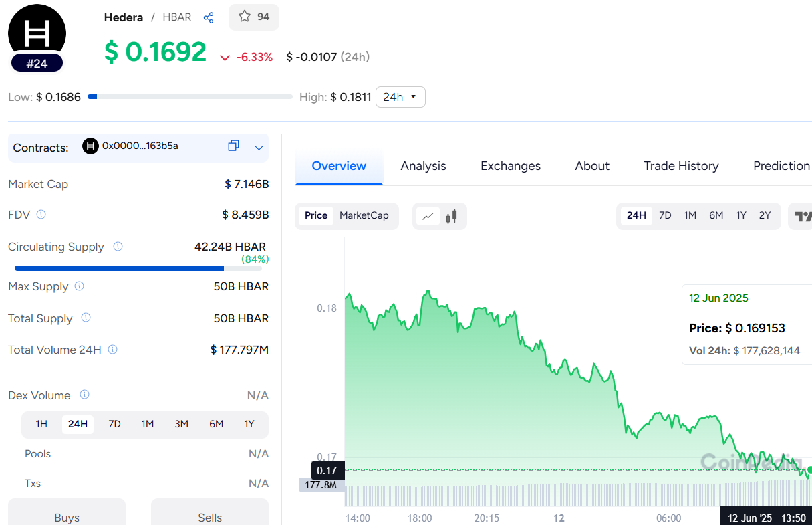Click the share icon next to HBAR
The width and height of the screenshot is (812, 525).
pos(209,17)
